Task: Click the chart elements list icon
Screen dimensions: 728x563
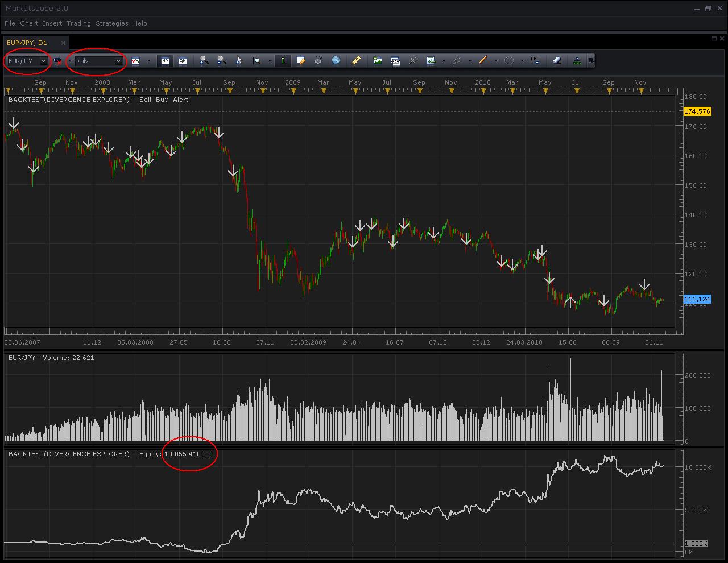Action: click(x=431, y=61)
